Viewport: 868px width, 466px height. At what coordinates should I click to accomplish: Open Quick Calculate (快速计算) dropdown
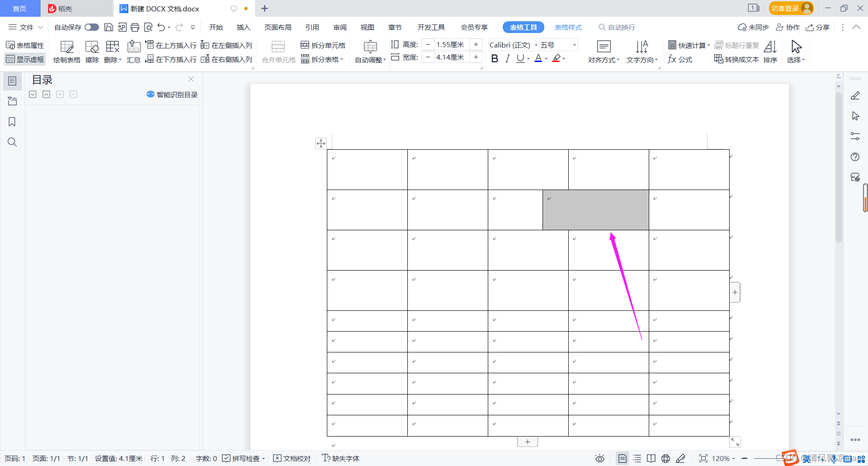(689, 45)
